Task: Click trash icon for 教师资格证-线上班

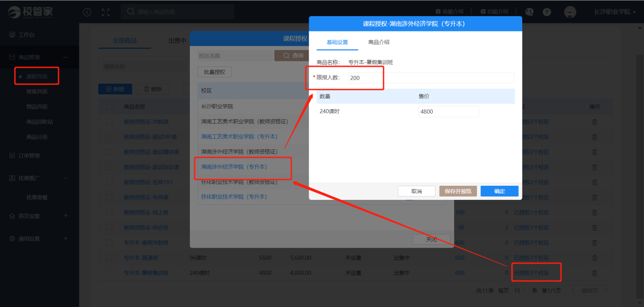Action: (594, 213)
